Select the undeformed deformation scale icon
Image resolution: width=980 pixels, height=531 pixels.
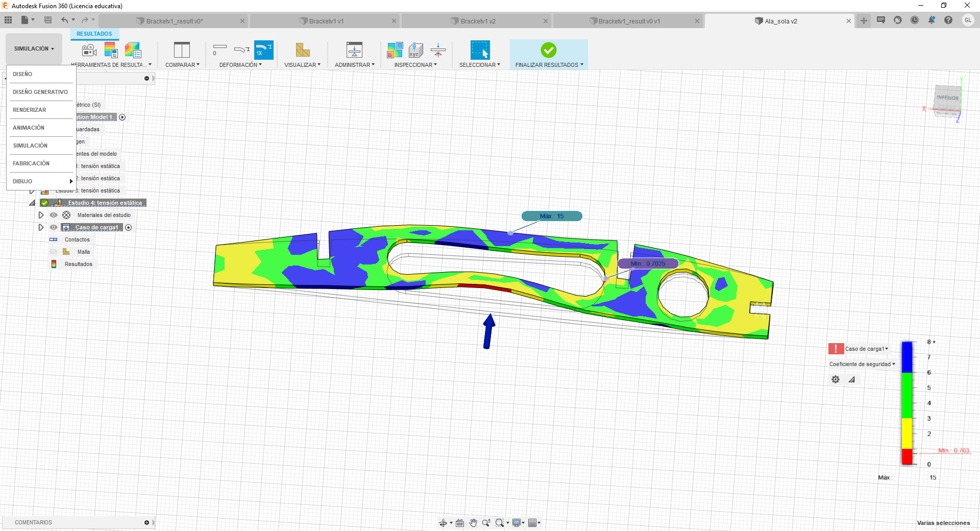tap(219, 50)
